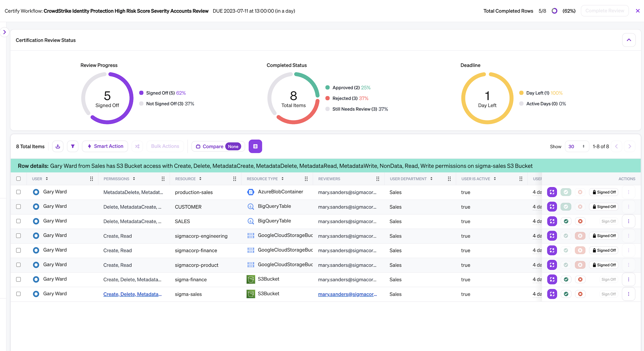Image resolution: width=644 pixels, height=351 pixels.
Task: Click the Smart Action button
Action: point(105,146)
